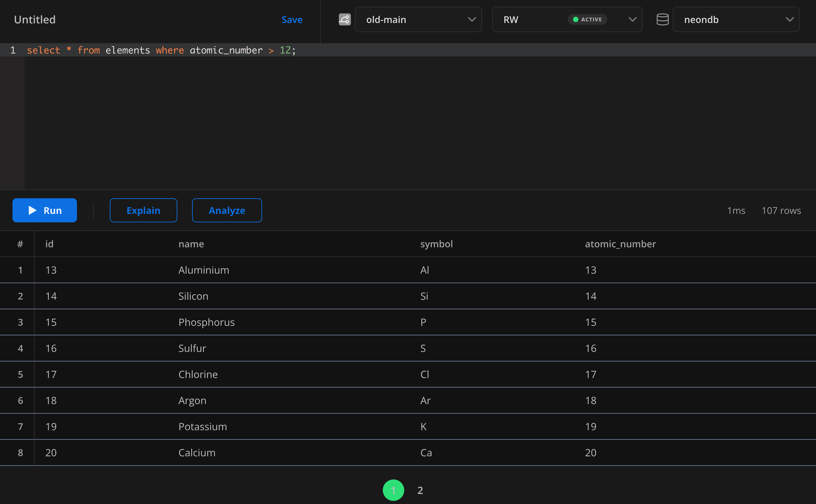Click the editor line number 1

pyautogui.click(x=13, y=50)
